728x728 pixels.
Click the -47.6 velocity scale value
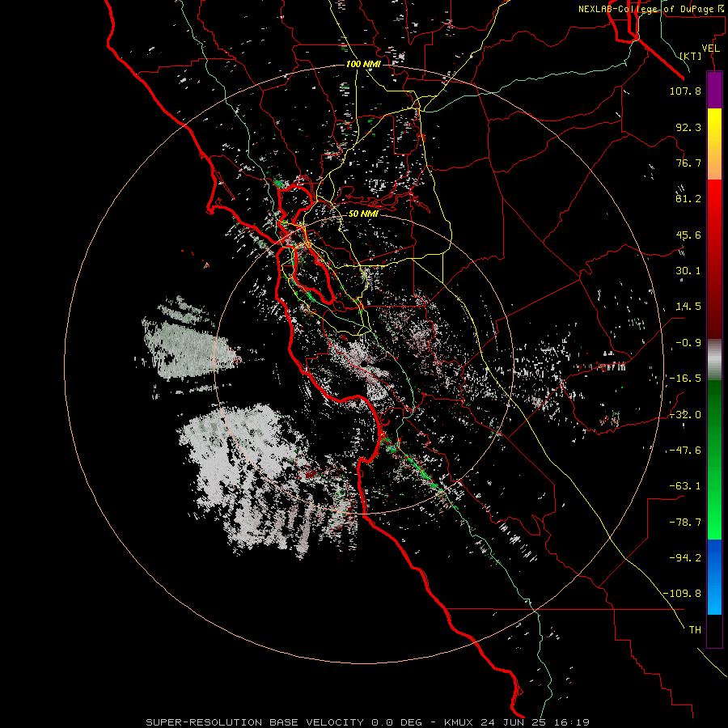pos(685,451)
